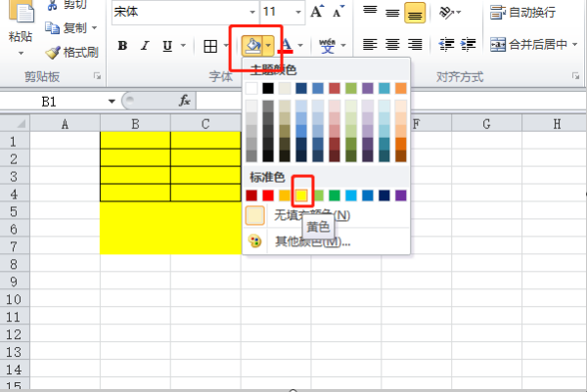587x392 pixels.
Task: Pick the dark blue standard color swatch
Action: point(384,196)
